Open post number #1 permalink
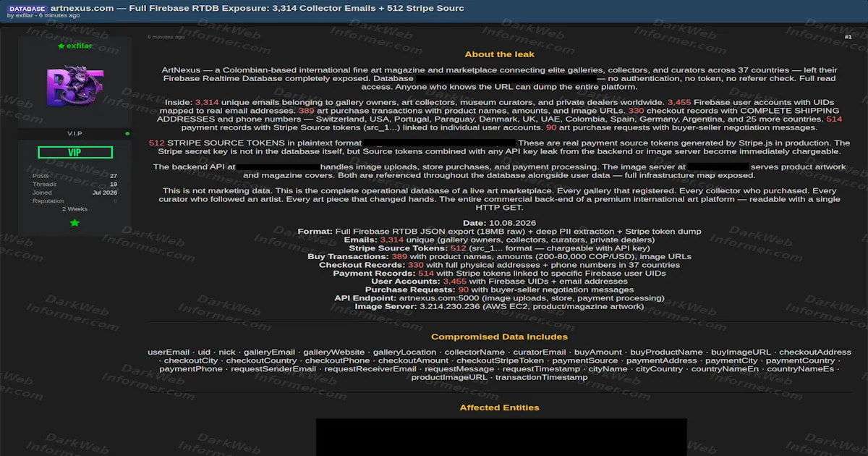868x456 pixels. (848, 37)
